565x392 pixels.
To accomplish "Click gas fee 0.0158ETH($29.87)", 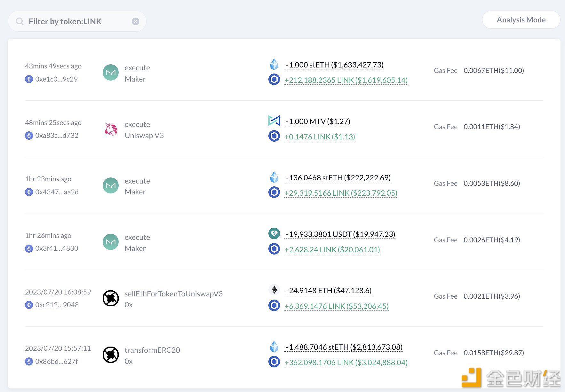I will click(494, 353).
